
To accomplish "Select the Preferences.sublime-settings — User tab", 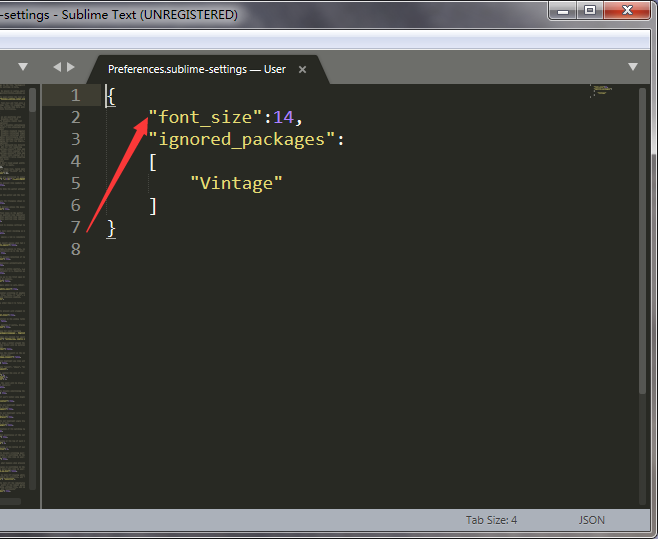I will 208,69.
